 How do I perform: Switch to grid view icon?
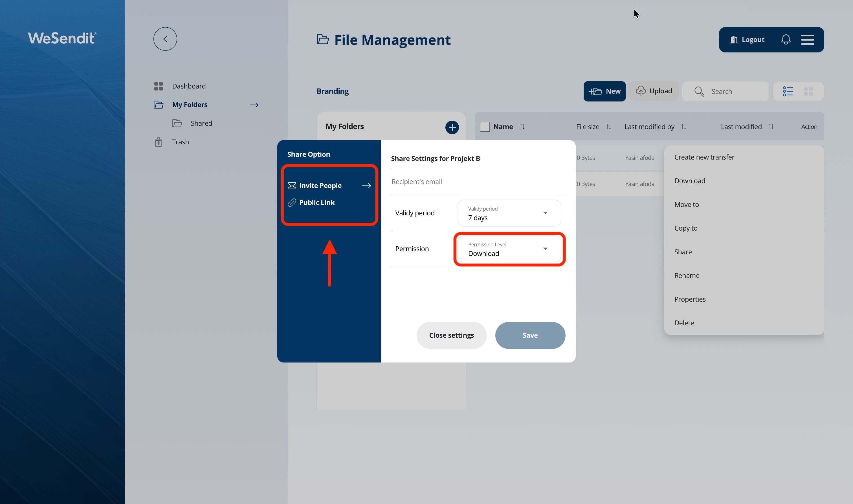pyautogui.click(x=808, y=91)
